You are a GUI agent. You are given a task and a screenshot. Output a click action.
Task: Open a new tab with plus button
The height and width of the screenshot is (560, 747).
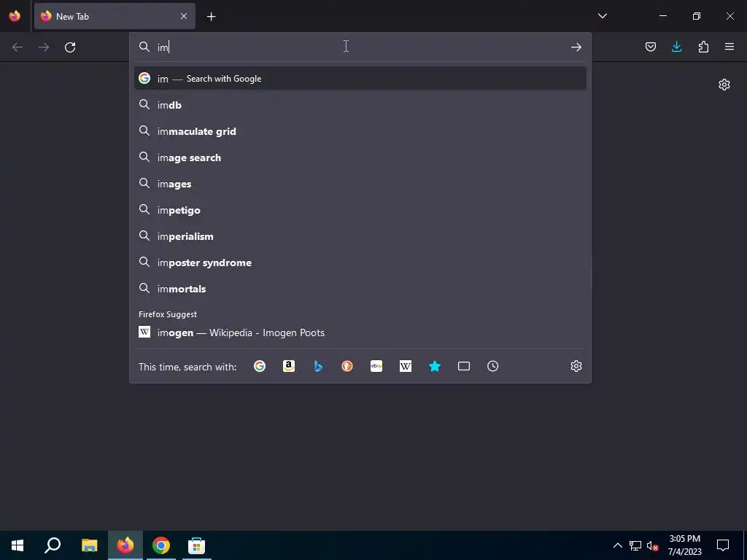pos(211,17)
